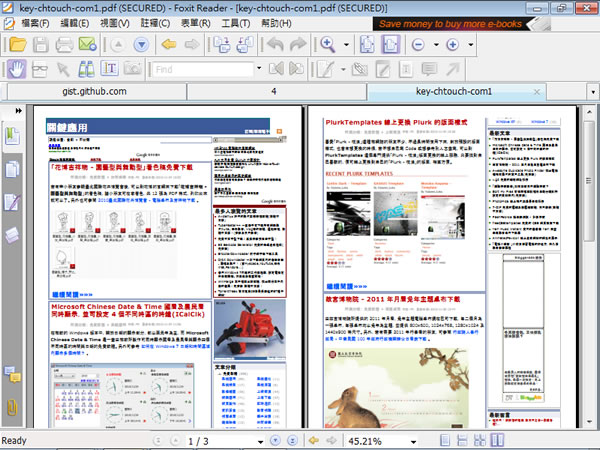Open the drawing tool dropdown arrow

343,69
